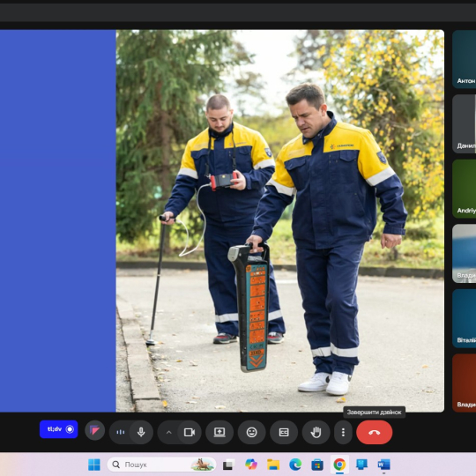The height and width of the screenshot is (476, 476).
Task: Toggle the camera on or off
Action: (190, 432)
